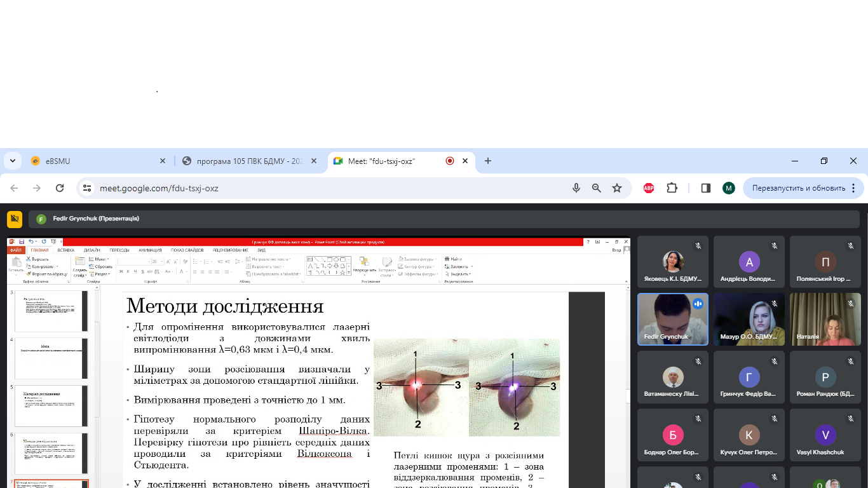Open page zoom magnifier in address bar

tap(596, 188)
